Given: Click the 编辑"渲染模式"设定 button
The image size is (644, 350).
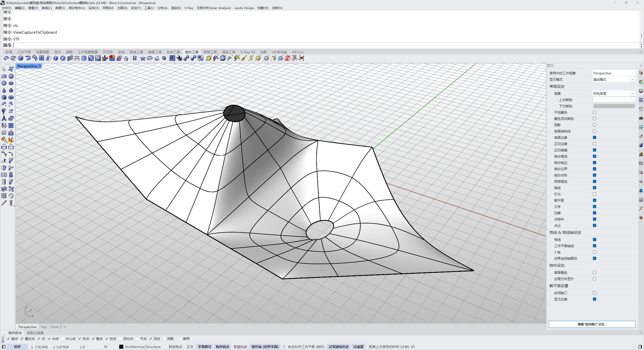Looking at the screenshot, I should [x=592, y=324].
